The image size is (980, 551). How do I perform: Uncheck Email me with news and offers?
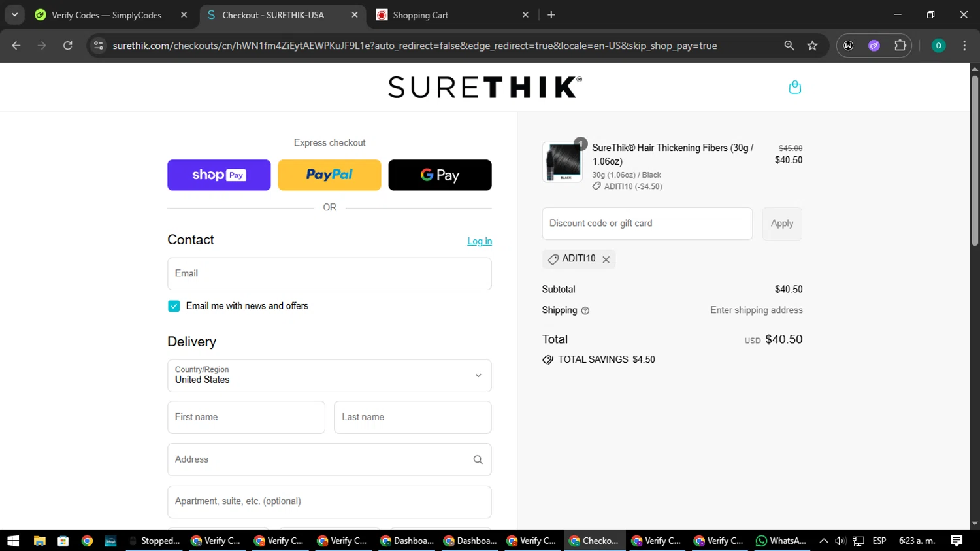pyautogui.click(x=174, y=306)
